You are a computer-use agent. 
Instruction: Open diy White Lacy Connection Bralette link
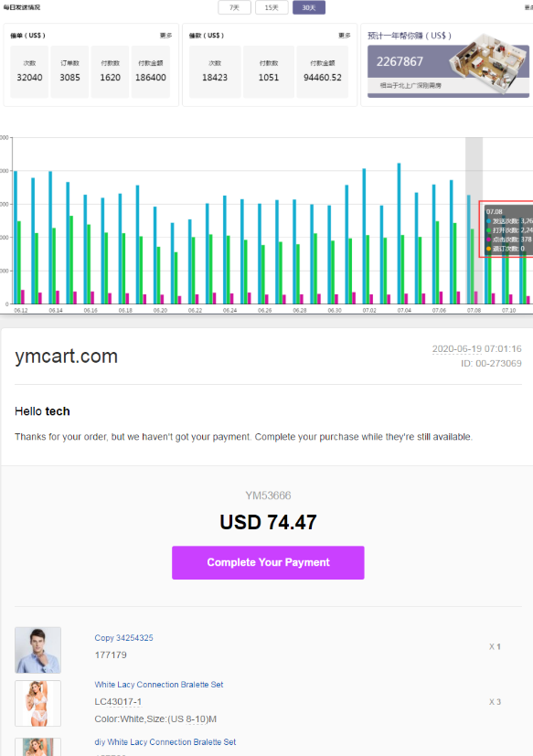tap(165, 742)
